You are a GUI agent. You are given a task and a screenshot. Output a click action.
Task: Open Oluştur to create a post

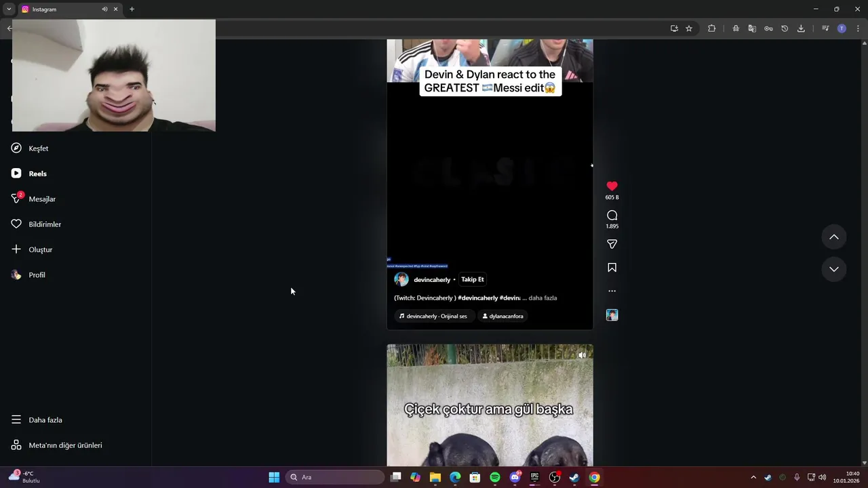point(32,249)
